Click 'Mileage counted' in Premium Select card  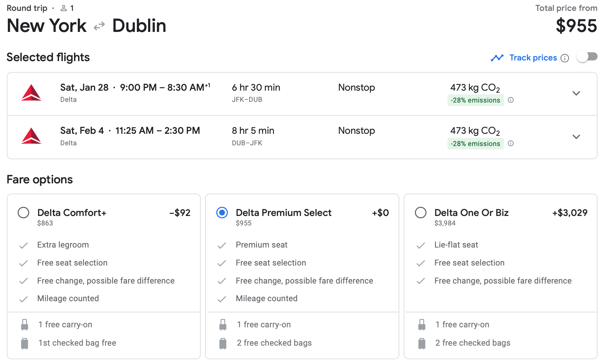click(x=267, y=298)
